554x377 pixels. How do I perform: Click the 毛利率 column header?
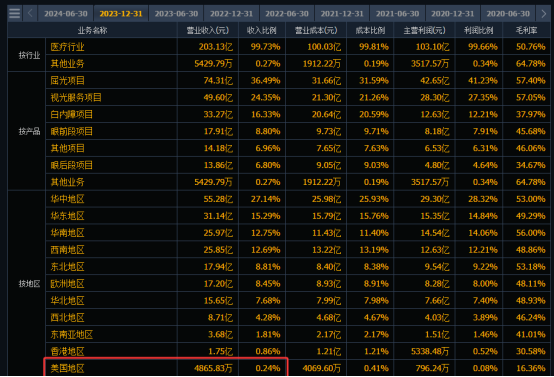coord(526,30)
